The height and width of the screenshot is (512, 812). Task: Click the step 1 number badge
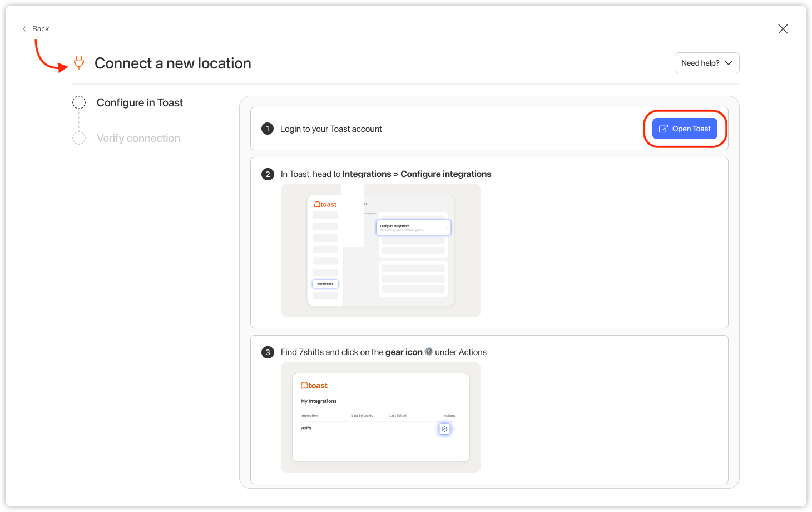268,129
